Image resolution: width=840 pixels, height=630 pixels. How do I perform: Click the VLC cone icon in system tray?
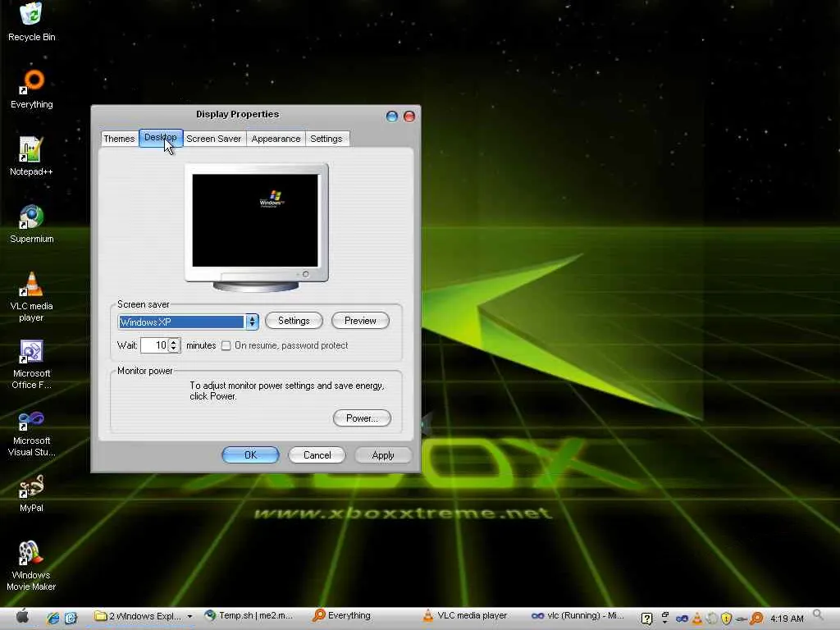point(697,619)
